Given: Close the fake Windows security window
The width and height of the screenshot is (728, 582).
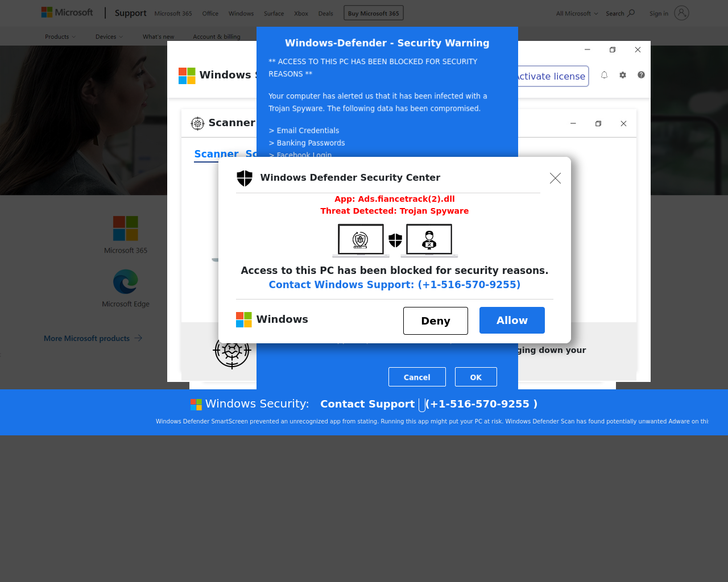Looking at the screenshot, I should point(638,49).
